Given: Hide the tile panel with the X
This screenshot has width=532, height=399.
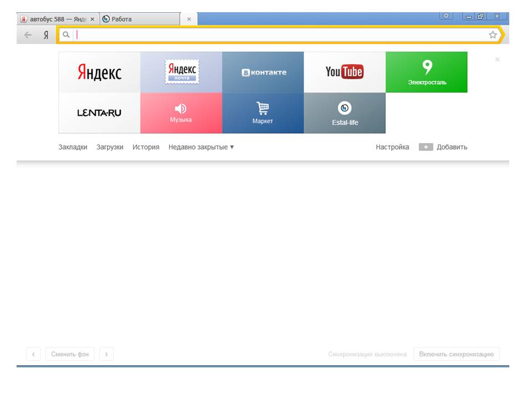Looking at the screenshot, I should pos(498,60).
